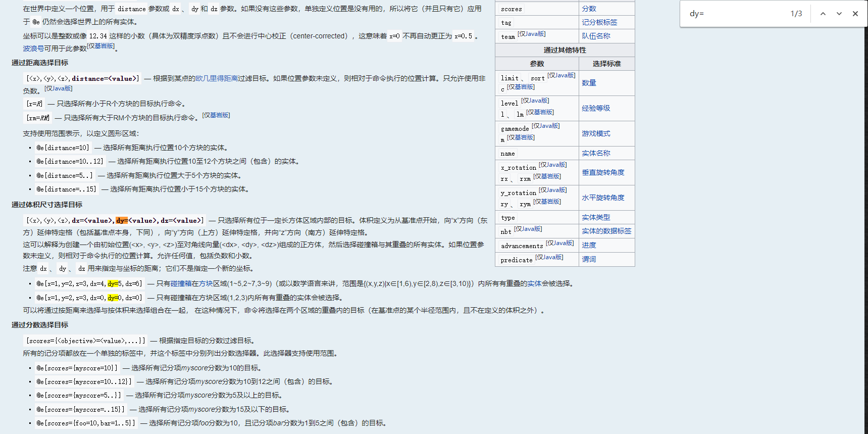The width and height of the screenshot is (868, 434).
Task: Click the name table cell
Action: point(537,153)
